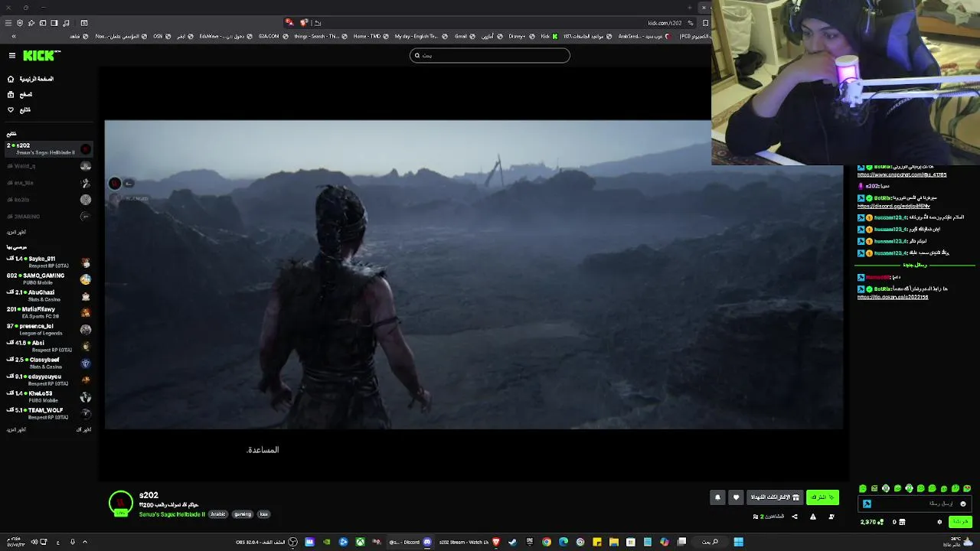Select the gaming tag under the stream title
The width and height of the screenshot is (980, 551).
click(243, 514)
